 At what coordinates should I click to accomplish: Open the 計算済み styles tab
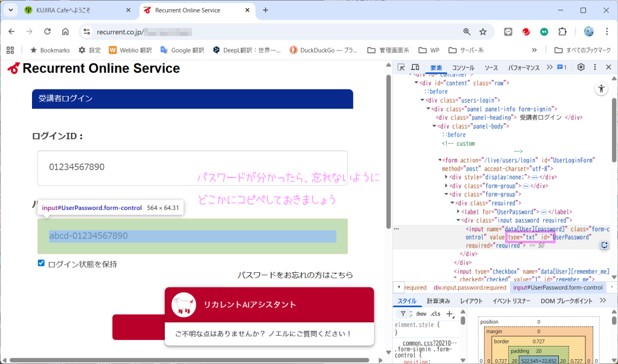438,301
